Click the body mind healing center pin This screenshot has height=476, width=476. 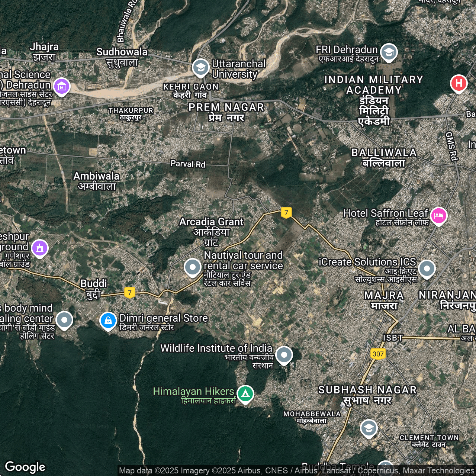[x=64, y=320]
